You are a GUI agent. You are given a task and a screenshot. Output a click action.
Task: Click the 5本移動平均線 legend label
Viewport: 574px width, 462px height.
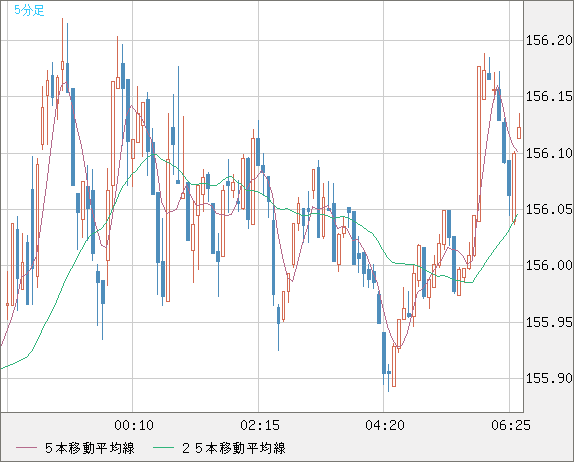[x=90, y=448]
